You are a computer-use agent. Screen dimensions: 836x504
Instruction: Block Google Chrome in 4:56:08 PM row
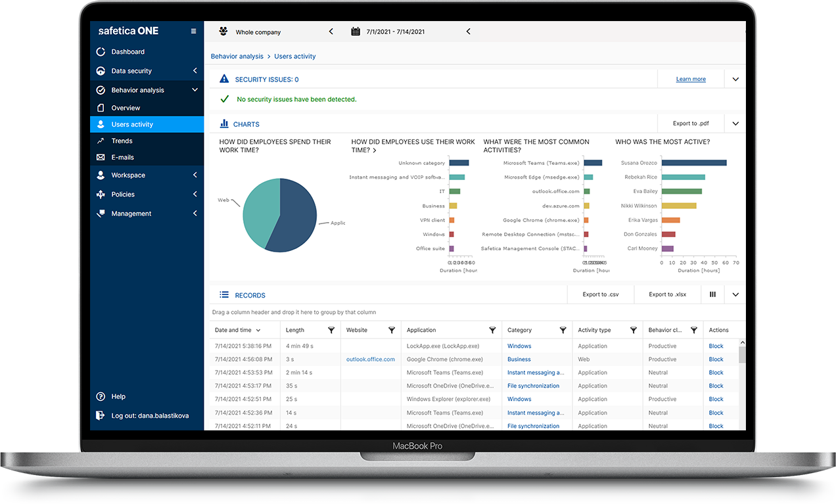pos(716,359)
